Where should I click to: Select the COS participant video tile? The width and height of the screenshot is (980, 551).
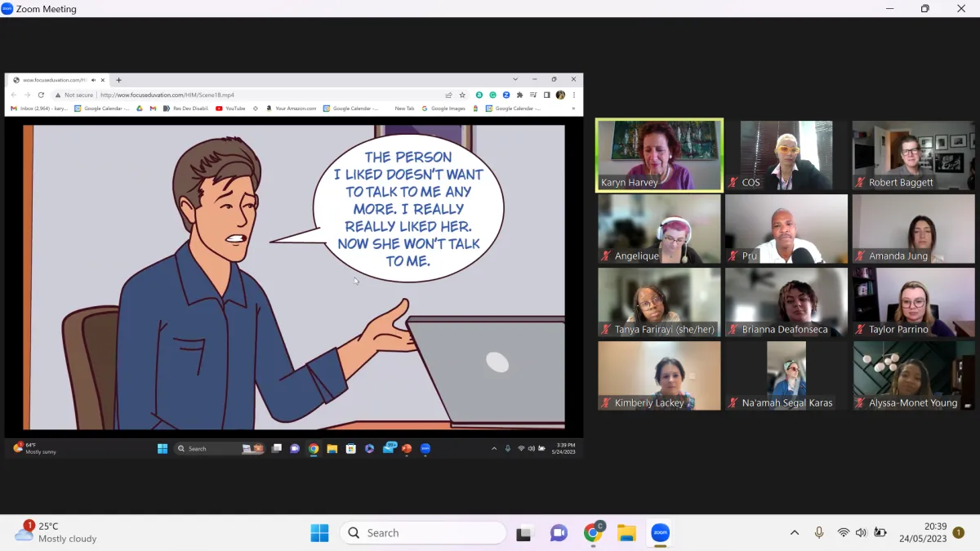pyautogui.click(x=786, y=155)
